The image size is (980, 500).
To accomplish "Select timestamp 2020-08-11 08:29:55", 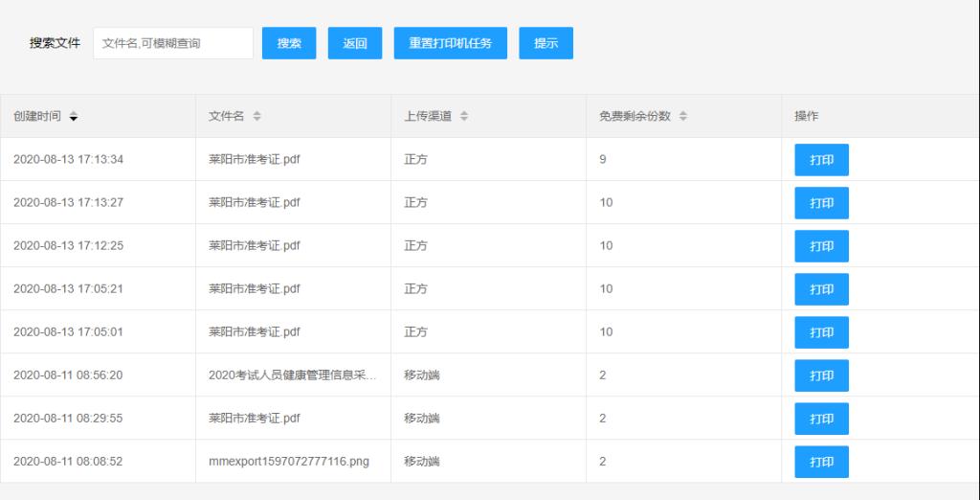I will (x=68, y=419).
